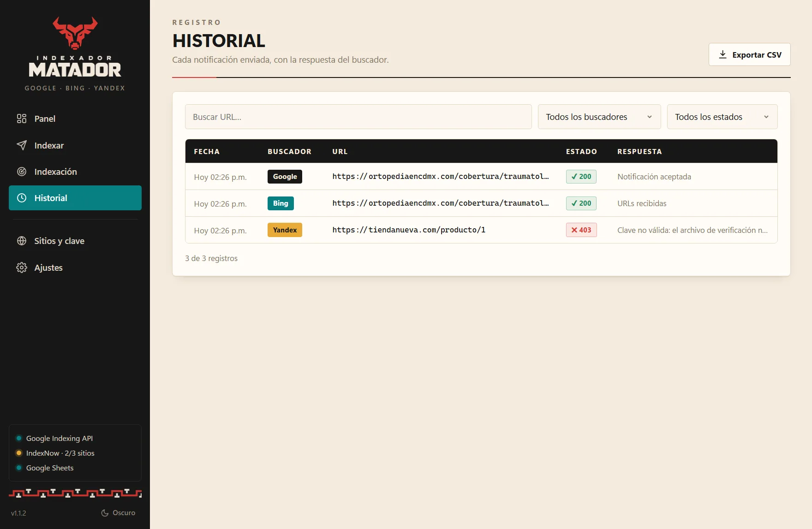
Task: Click the IndexNow status dot
Action: coord(19,453)
